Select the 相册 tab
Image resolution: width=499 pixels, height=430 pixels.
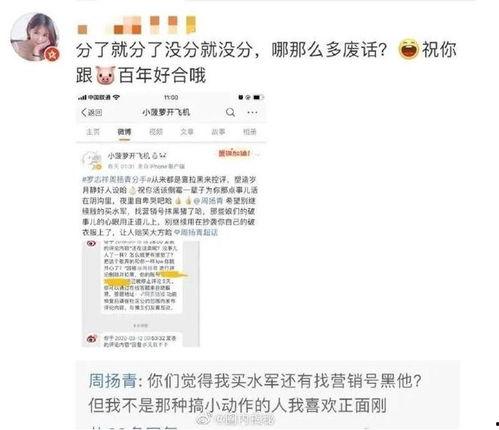pos(249,132)
